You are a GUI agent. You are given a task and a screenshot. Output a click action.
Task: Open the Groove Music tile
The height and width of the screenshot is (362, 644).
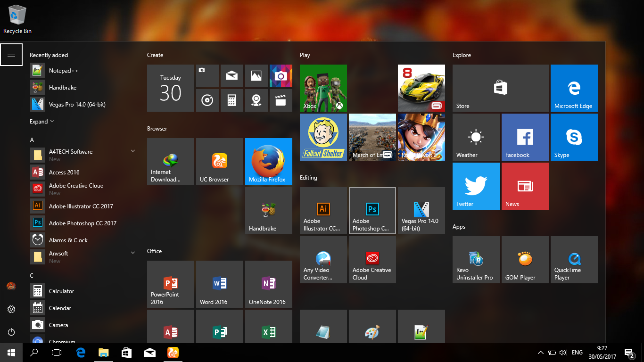[207, 100]
